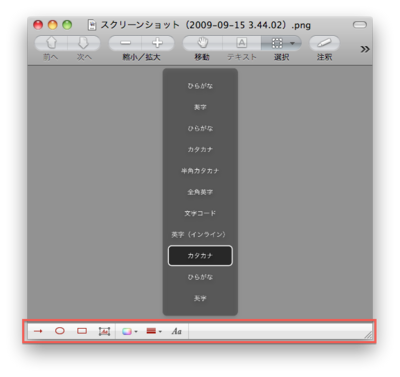Close the window with red button
The width and height of the screenshot is (400, 377).
pos(38,25)
